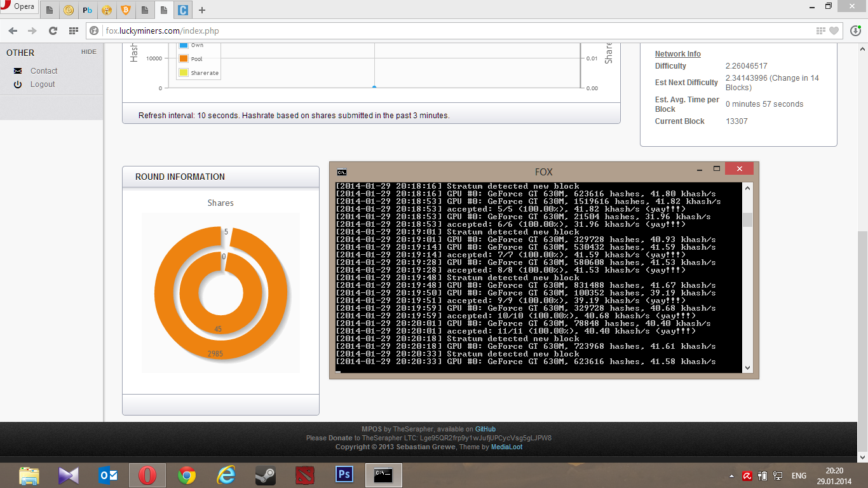Switch to the first blank page tab
The height and width of the screenshot is (488, 868).
tap(49, 10)
